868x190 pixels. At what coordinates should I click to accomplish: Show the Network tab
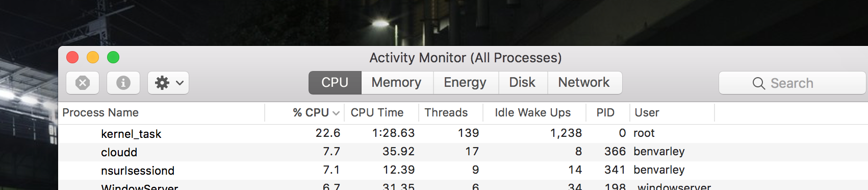point(584,83)
